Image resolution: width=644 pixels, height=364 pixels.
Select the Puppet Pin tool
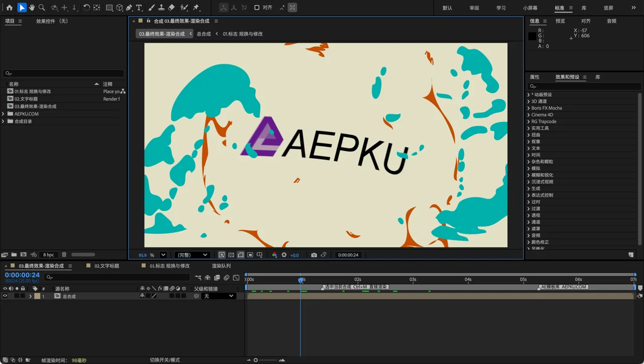point(196,8)
